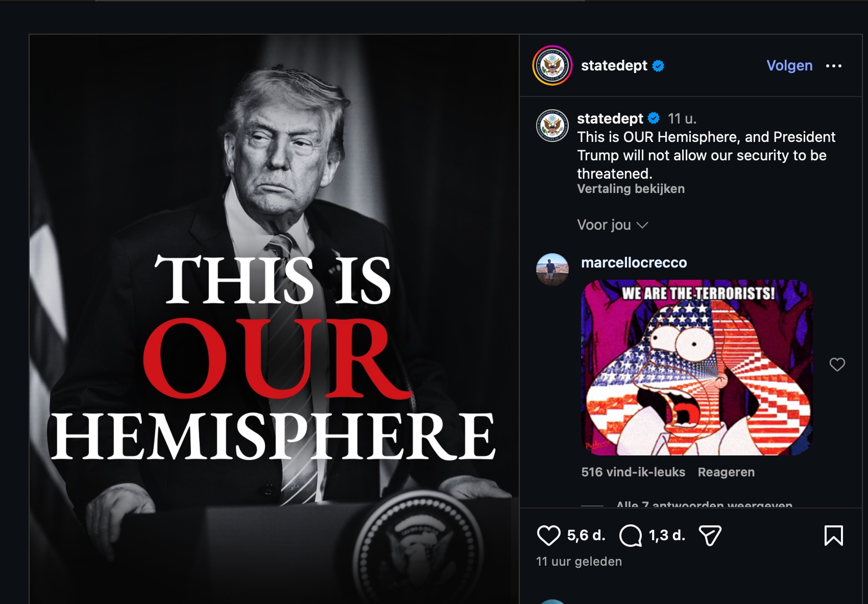Open the 'We are the terrorists' GIF
Image resolution: width=868 pixels, height=604 pixels.
tap(696, 368)
